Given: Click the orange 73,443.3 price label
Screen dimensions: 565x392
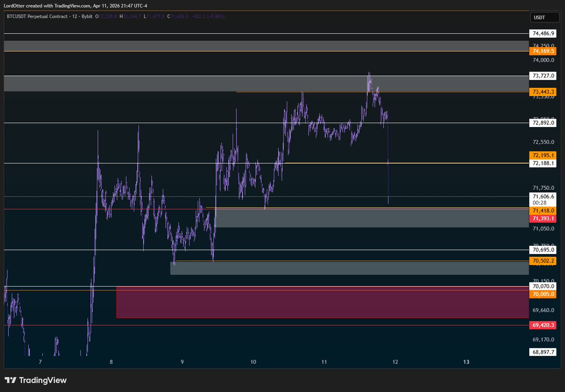Looking at the screenshot, I should pyautogui.click(x=543, y=91).
